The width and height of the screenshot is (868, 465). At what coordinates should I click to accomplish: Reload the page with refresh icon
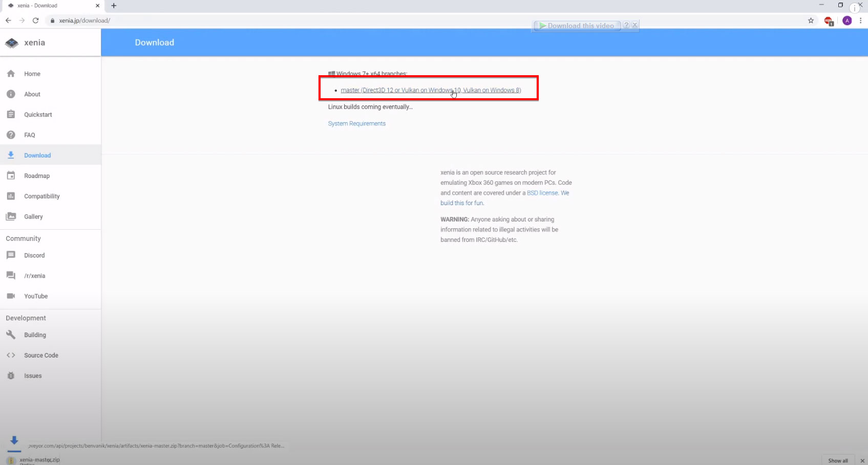(x=35, y=20)
